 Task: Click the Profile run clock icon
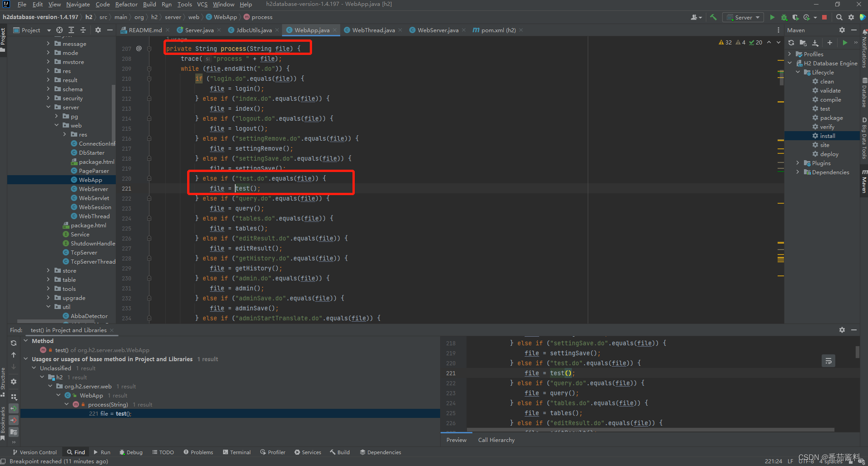(807, 17)
